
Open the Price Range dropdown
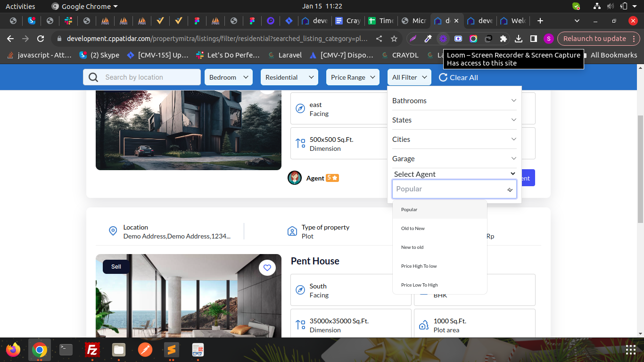coord(353,77)
